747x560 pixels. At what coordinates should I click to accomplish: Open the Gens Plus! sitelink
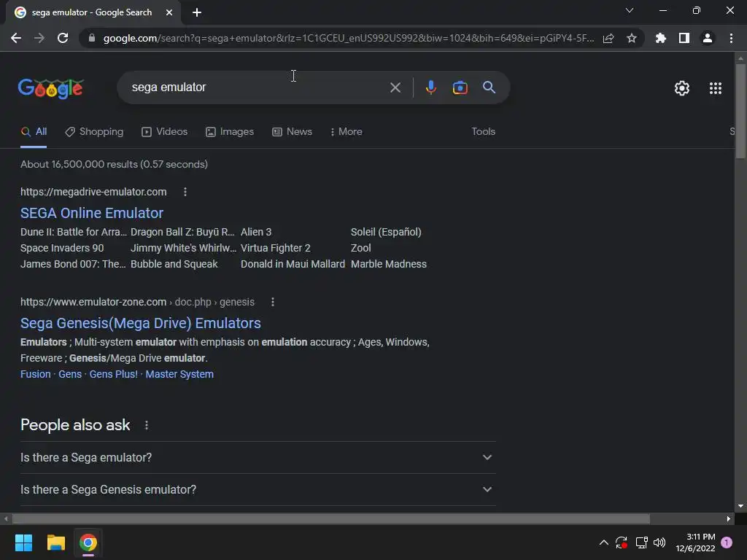coord(113,374)
